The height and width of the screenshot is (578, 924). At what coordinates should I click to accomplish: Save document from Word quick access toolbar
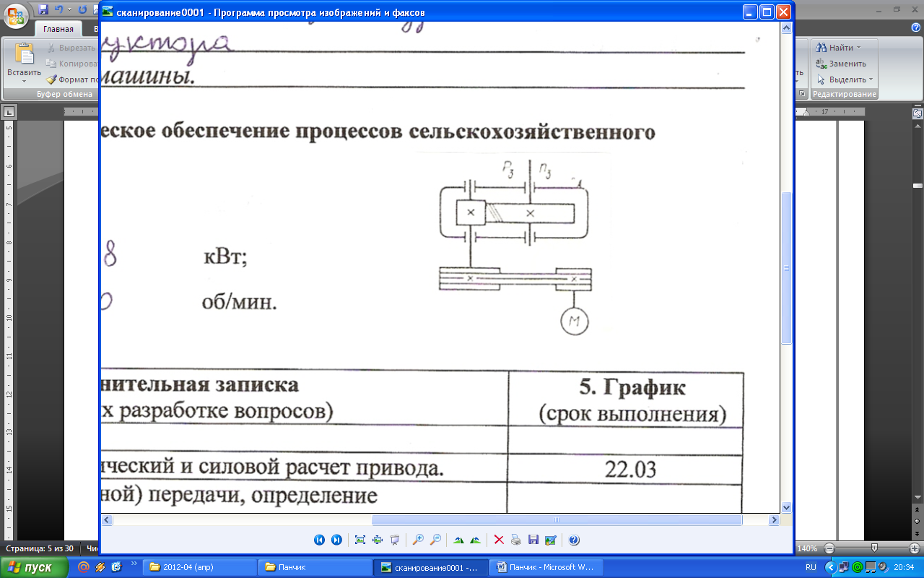point(44,9)
